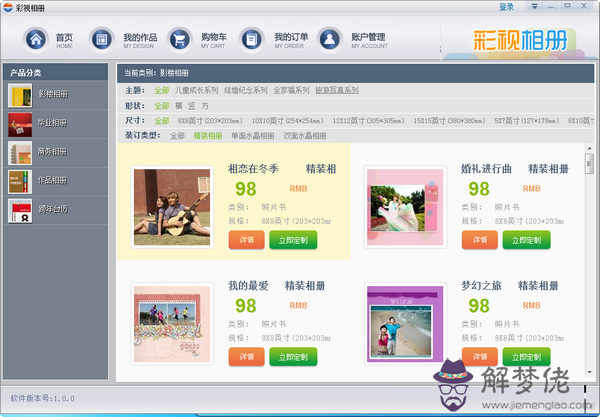Viewport: 600px width, 417px height.
Task: Select size filter 全部
Action: click(x=162, y=121)
